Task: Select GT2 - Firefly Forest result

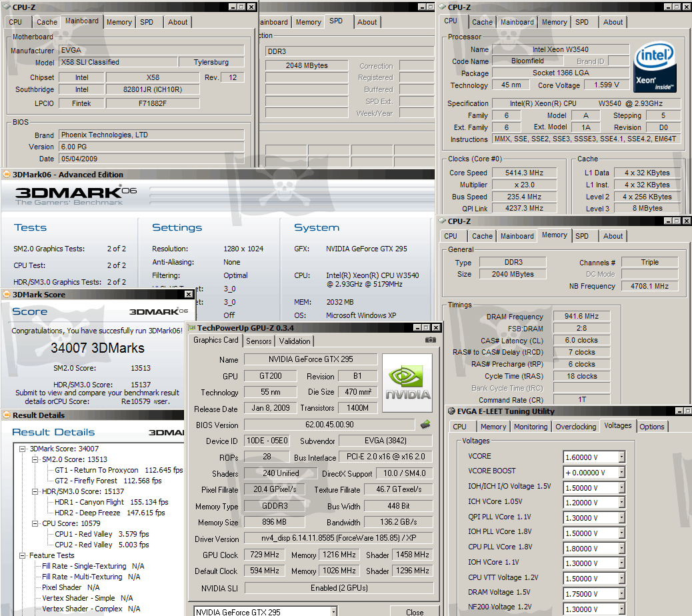Action: point(108,481)
